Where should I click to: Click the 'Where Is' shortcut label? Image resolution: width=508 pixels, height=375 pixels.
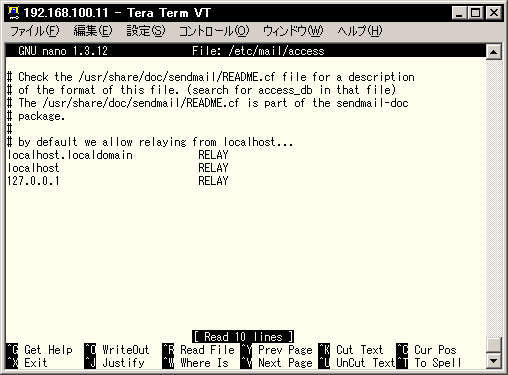click(x=204, y=363)
